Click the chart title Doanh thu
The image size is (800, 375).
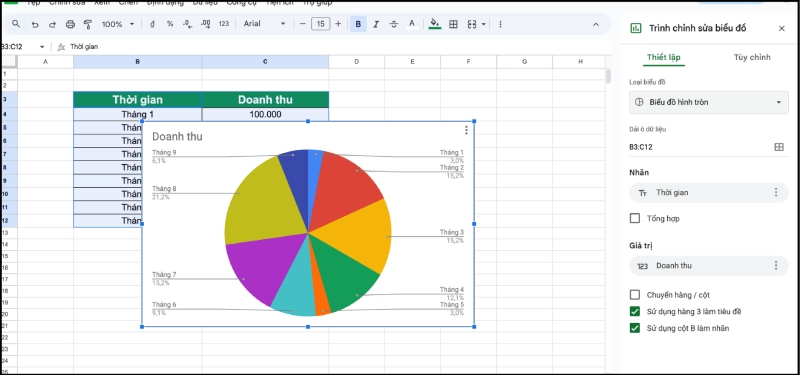tap(177, 136)
